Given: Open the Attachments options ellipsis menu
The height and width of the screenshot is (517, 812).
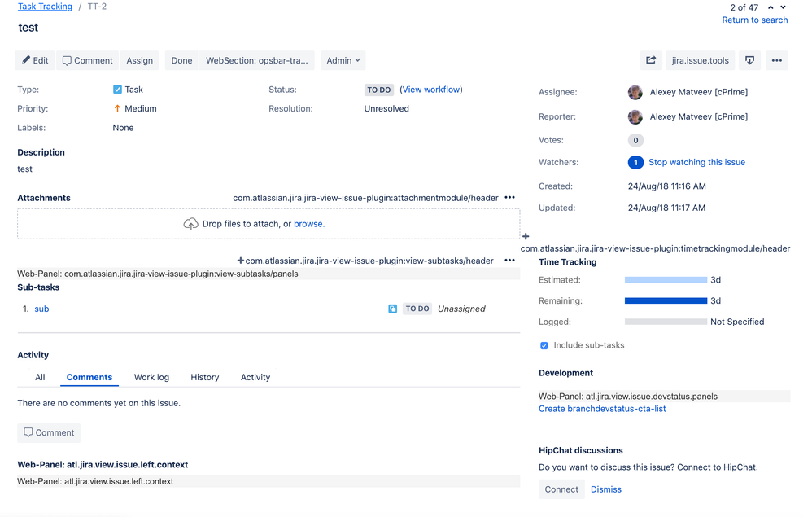Looking at the screenshot, I should (x=509, y=197).
